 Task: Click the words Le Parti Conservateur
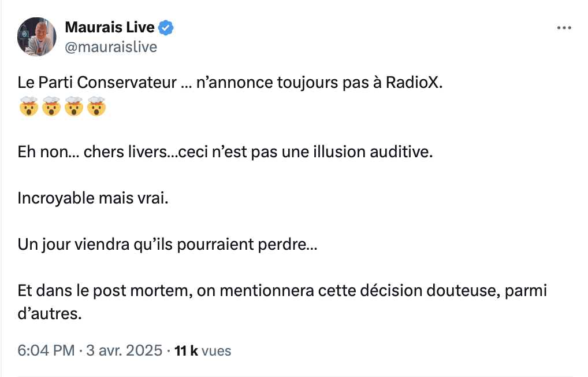[97, 83]
